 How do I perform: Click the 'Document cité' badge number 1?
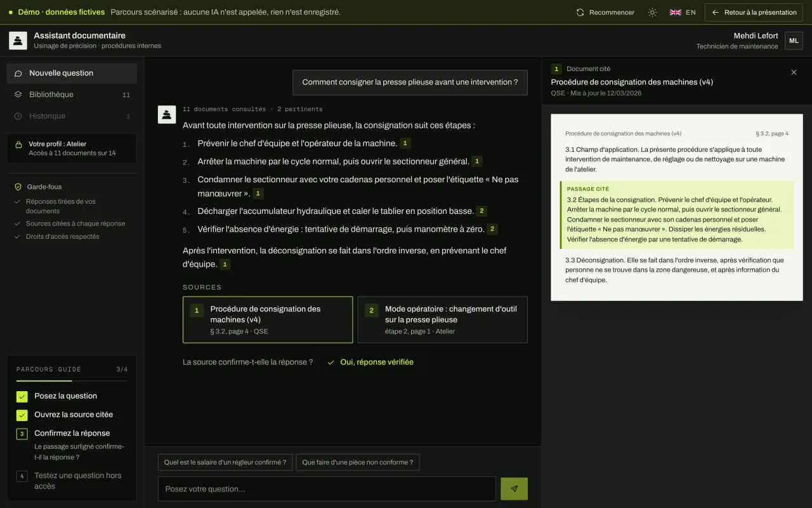pos(556,69)
